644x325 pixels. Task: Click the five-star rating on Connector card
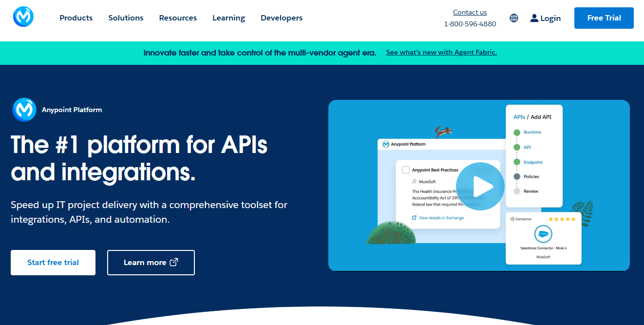(562, 219)
